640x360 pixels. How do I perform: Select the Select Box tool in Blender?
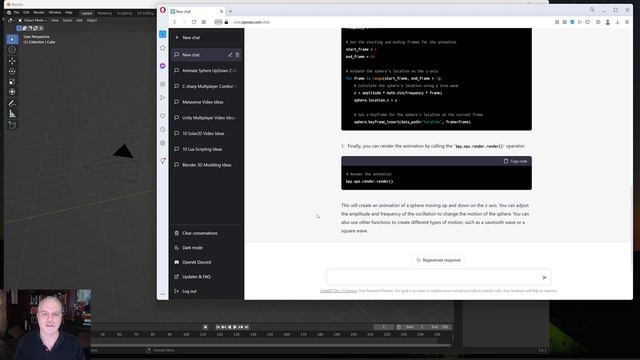coord(12,39)
